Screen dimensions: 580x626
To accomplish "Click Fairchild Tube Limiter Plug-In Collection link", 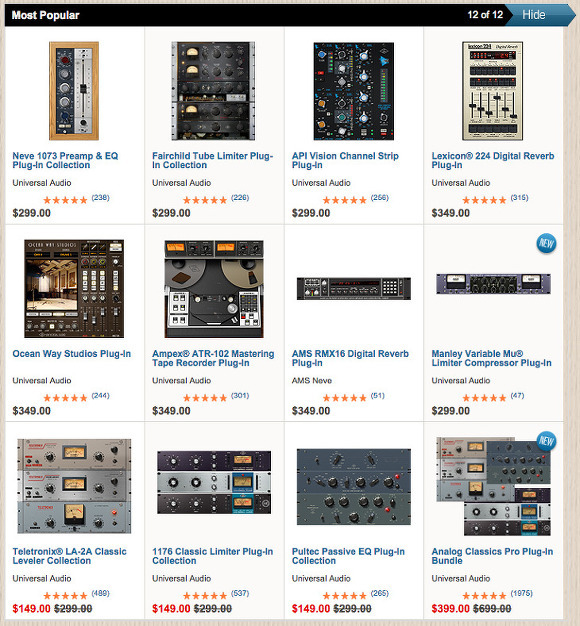I will pyautogui.click(x=212, y=160).
